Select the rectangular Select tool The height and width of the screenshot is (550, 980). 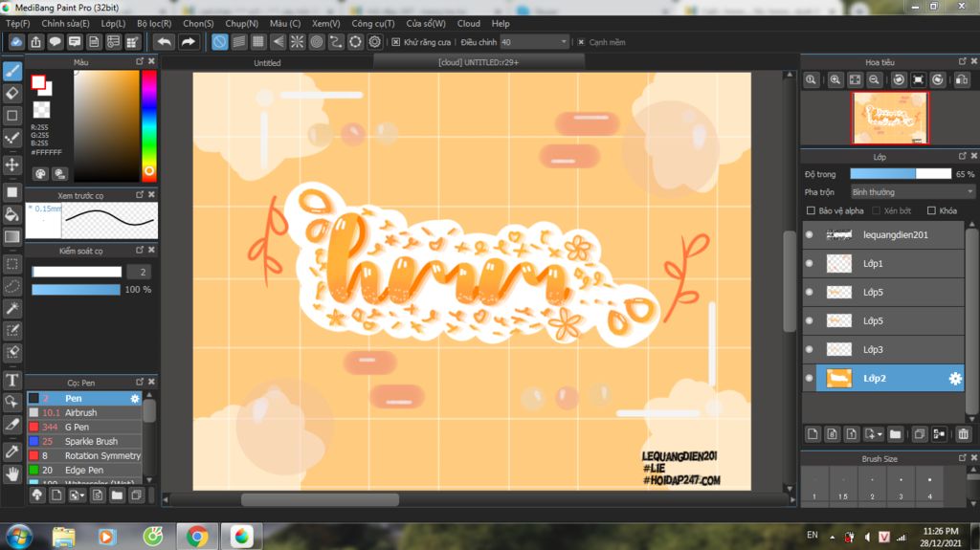tap(12, 264)
